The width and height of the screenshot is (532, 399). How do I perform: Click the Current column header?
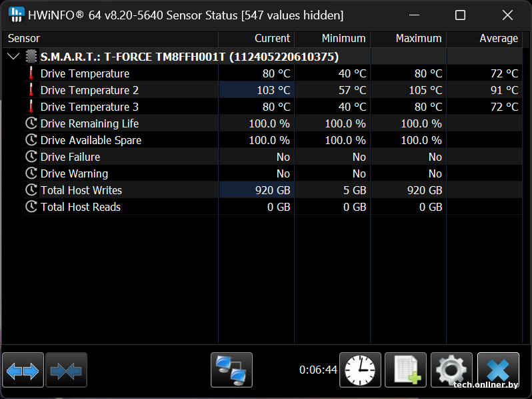coord(257,39)
